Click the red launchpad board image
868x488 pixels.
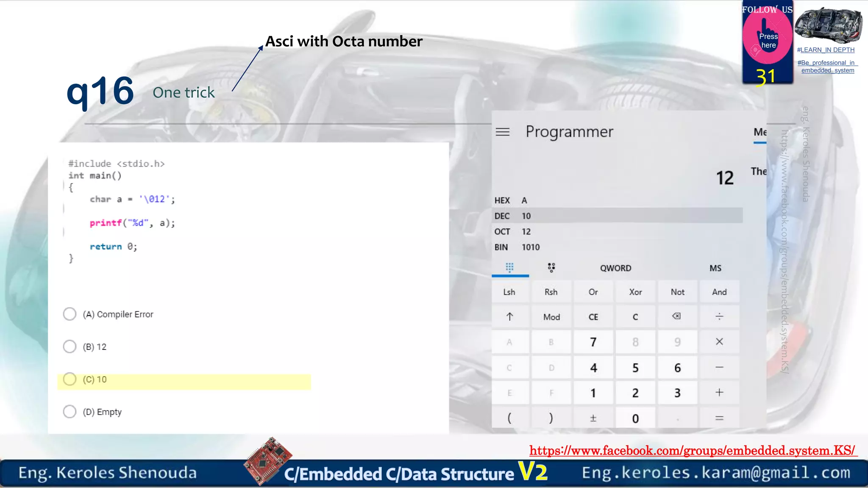point(268,461)
